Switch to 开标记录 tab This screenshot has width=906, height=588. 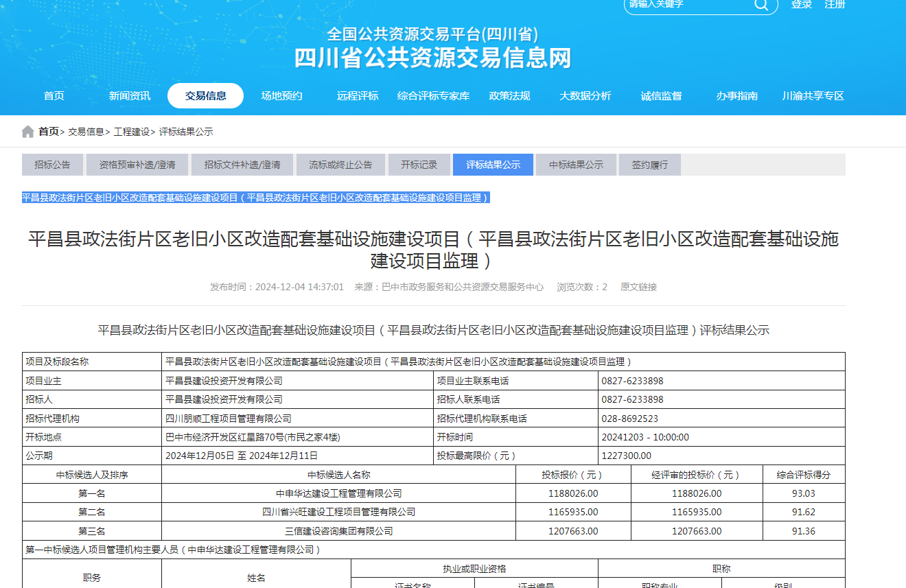click(419, 165)
